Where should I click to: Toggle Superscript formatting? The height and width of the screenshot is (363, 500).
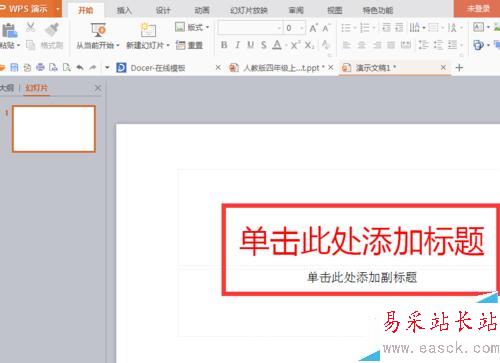click(x=295, y=45)
